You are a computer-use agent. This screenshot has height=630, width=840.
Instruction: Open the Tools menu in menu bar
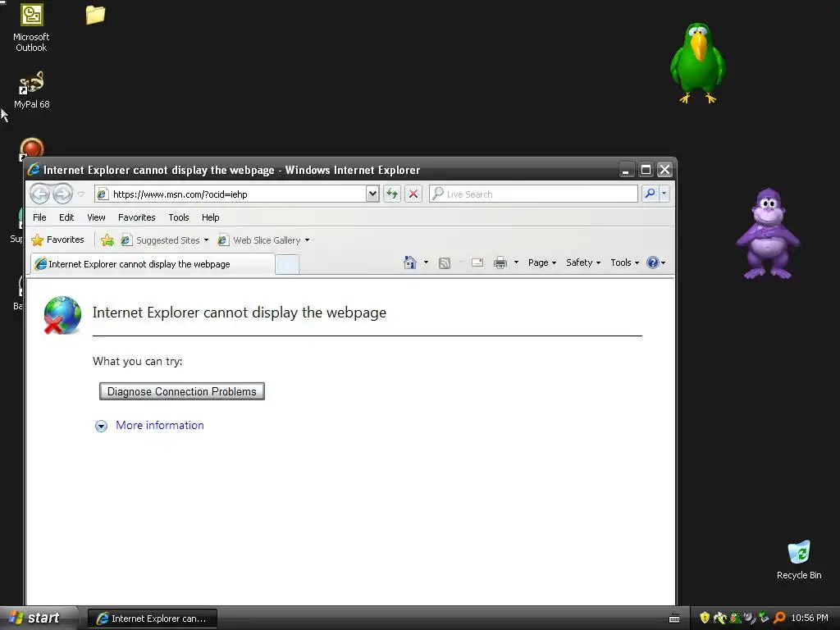[x=178, y=217]
